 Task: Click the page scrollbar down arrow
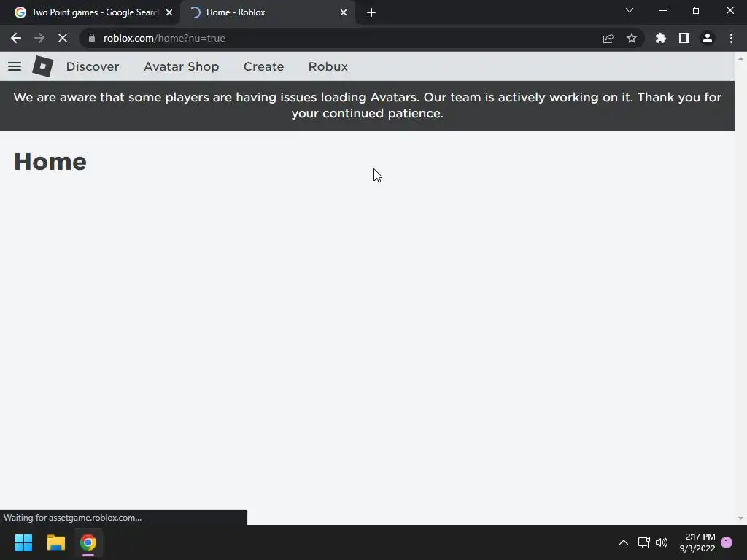tap(740, 518)
